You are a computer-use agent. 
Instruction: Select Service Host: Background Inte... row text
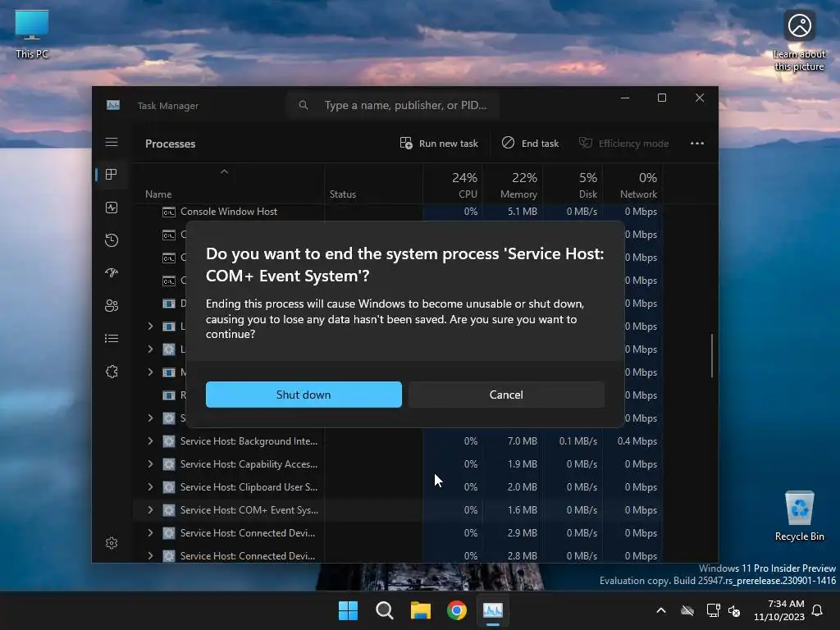click(249, 441)
